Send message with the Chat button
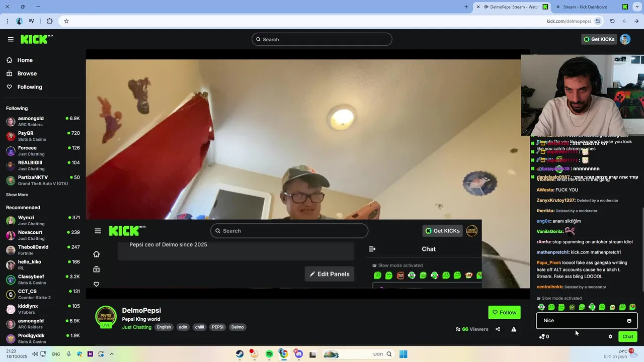Image resolution: width=644 pixels, height=362 pixels. tap(628, 336)
